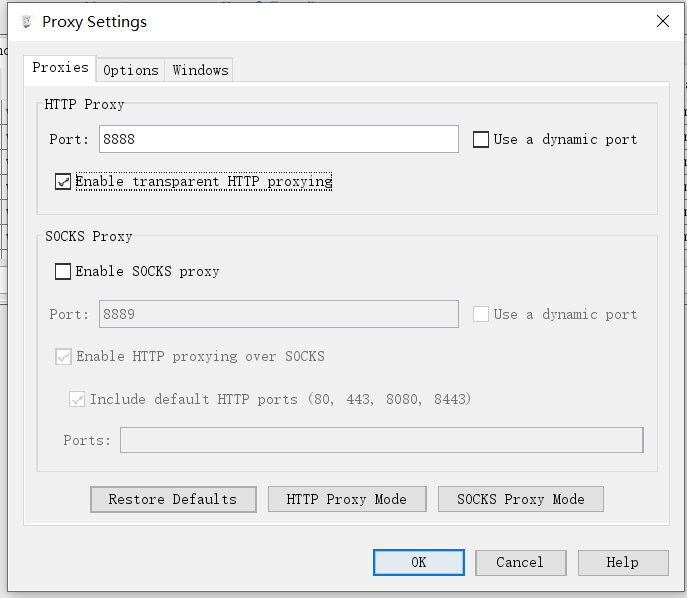Toggle Enable transparent HTTP proxying
The height and width of the screenshot is (598, 687).
63,181
